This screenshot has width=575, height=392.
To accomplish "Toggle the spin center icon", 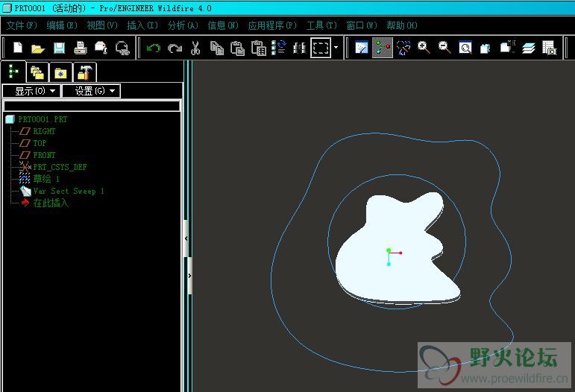I will tap(382, 48).
